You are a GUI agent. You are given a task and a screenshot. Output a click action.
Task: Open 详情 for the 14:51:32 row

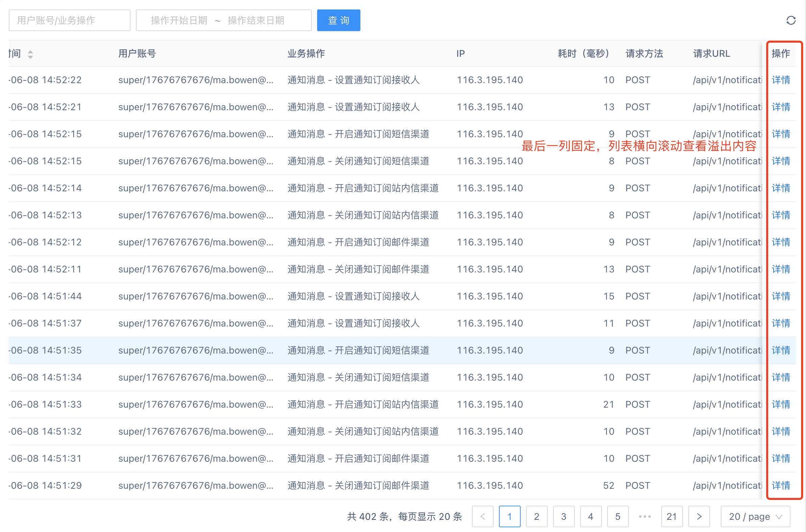click(x=781, y=431)
